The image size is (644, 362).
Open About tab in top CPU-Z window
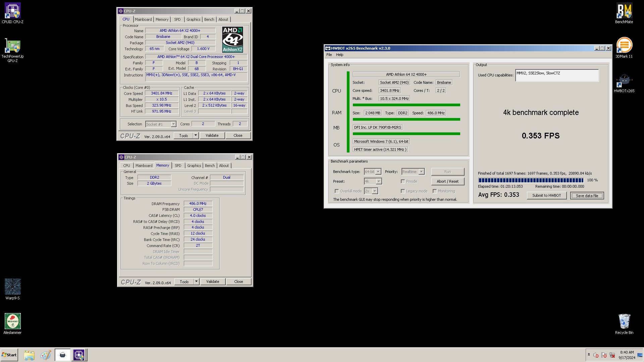tap(223, 19)
